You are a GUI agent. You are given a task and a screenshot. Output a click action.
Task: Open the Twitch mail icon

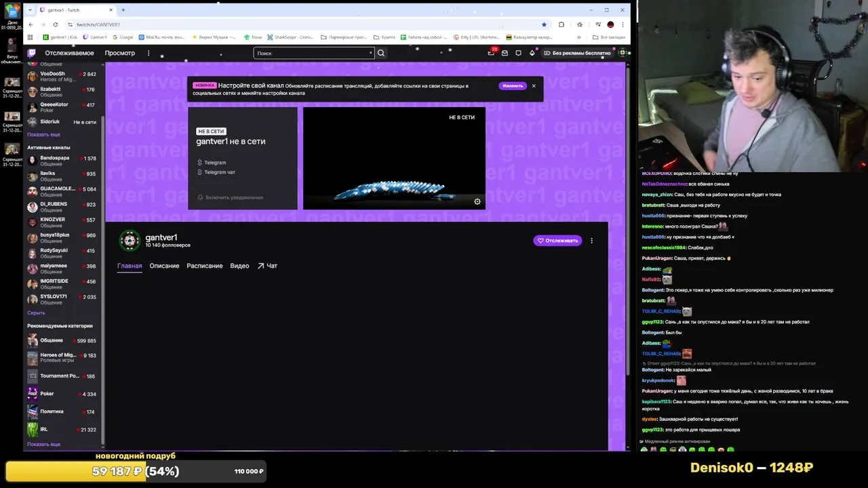505,53
